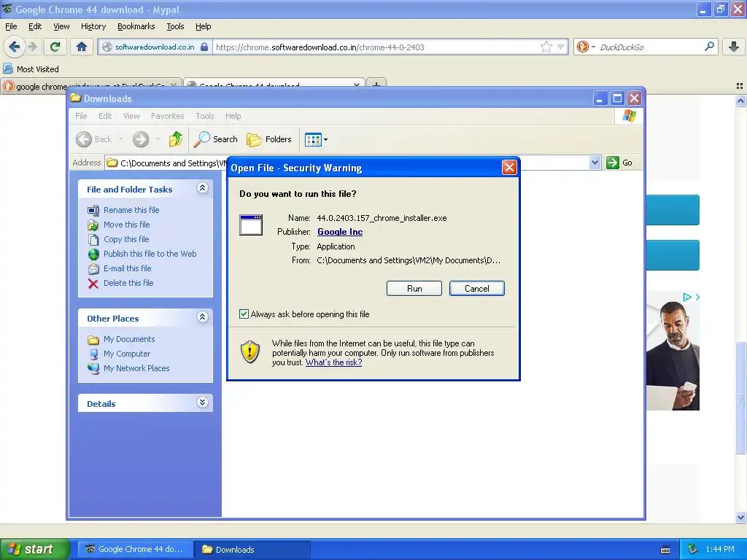The width and height of the screenshot is (747, 560).
Task: Click the language bar keyboard icon in tray
Action: 665,550
